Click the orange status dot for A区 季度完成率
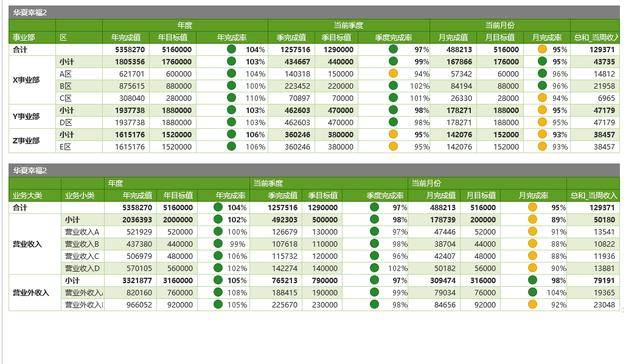Image resolution: width=640 pixels, height=364 pixels. pos(393,73)
